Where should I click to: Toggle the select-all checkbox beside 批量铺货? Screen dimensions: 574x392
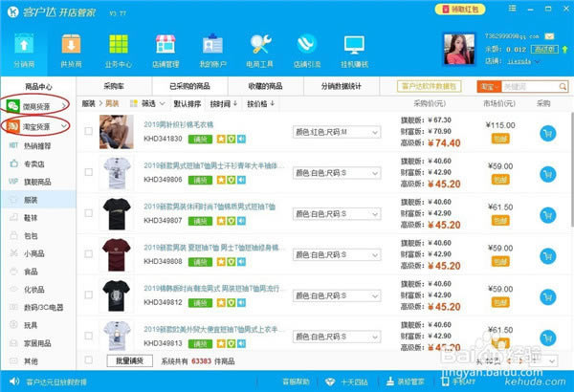89,360
